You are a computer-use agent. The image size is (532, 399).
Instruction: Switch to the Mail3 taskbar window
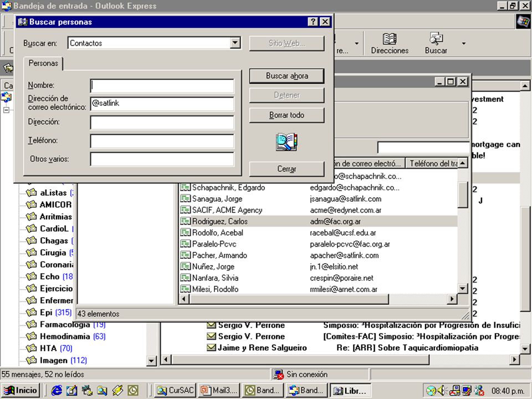(x=219, y=391)
